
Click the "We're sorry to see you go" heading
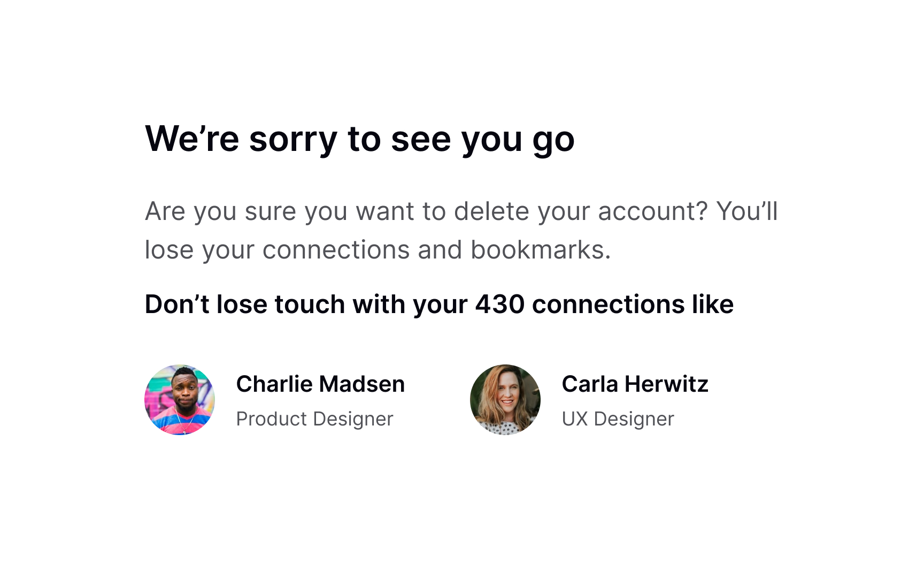click(359, 139)
